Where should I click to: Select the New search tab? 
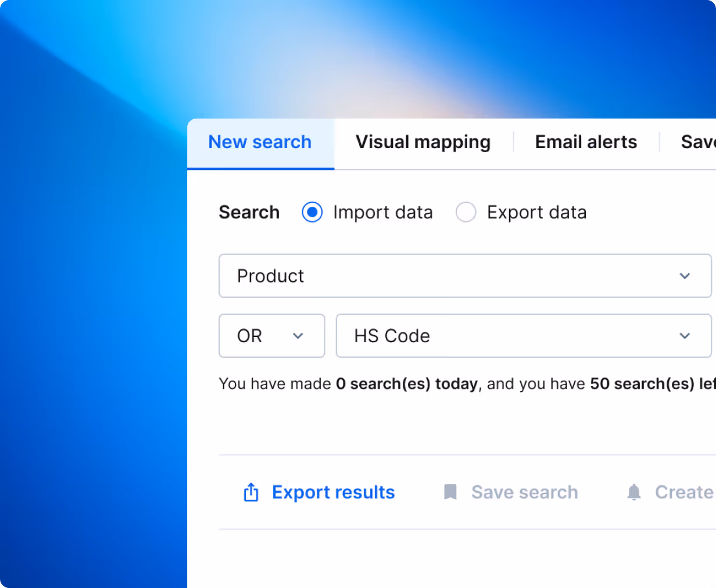(x=260, y=142)
